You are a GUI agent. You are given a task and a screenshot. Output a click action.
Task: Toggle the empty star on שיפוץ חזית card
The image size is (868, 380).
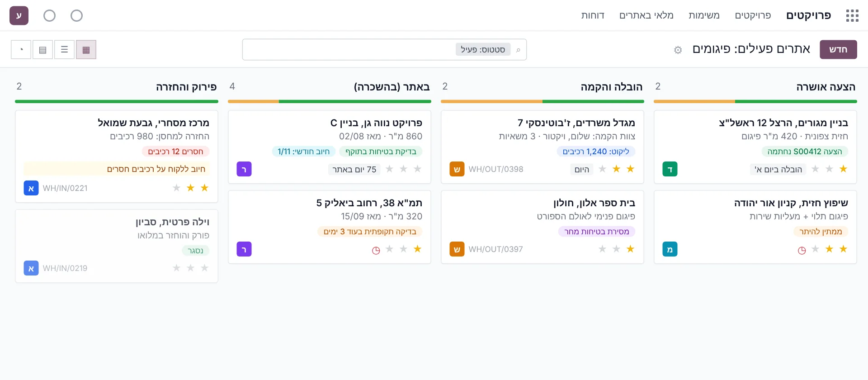pos(815,249)
